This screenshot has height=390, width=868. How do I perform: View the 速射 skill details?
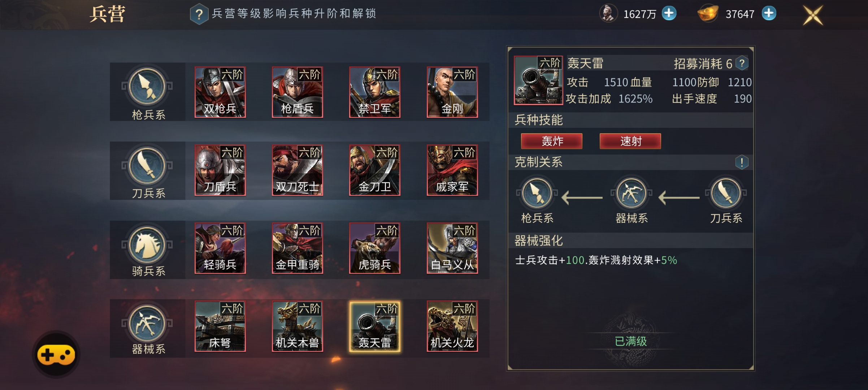pos(630,141)
